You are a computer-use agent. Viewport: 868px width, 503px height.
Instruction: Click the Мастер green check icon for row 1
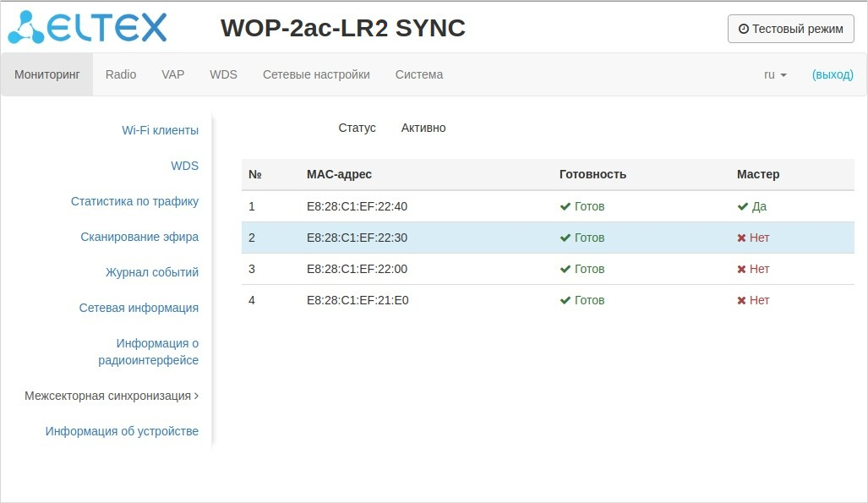[x=743, y=206]
